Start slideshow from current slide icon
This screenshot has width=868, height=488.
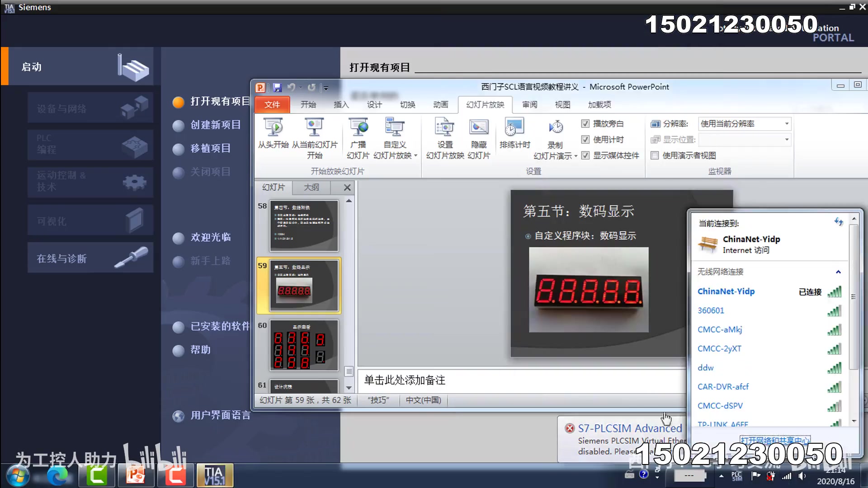point(315,138)
